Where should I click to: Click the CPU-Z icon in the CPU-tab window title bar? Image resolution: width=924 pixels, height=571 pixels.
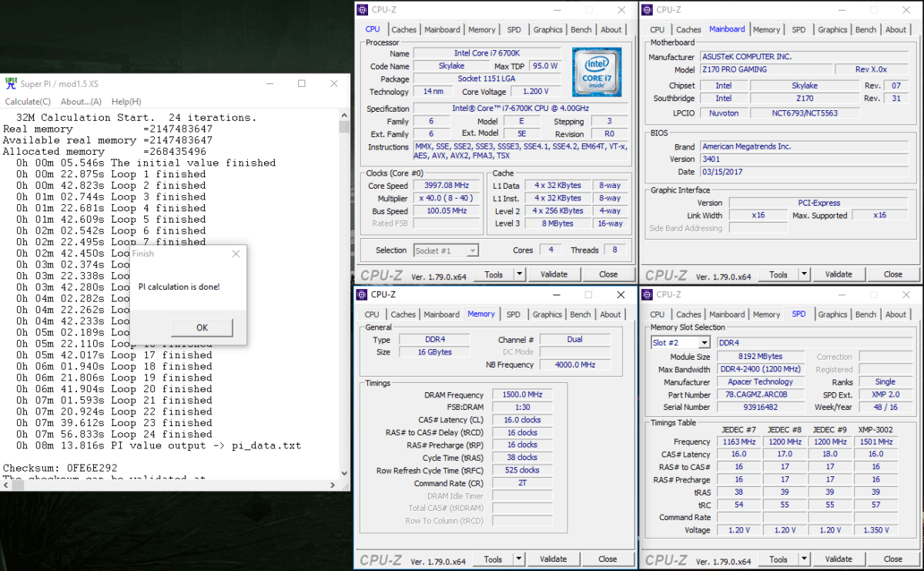click(x=363, y=9)
